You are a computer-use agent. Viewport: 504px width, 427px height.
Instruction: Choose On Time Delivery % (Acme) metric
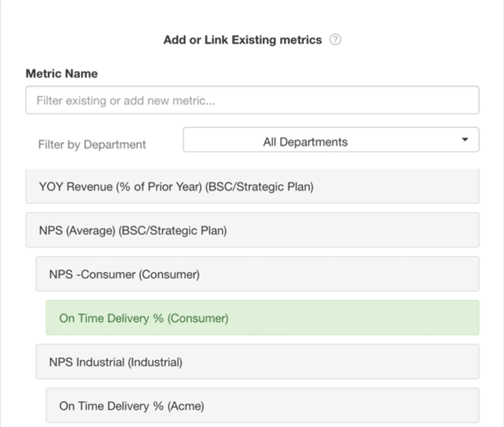(262, 405)
